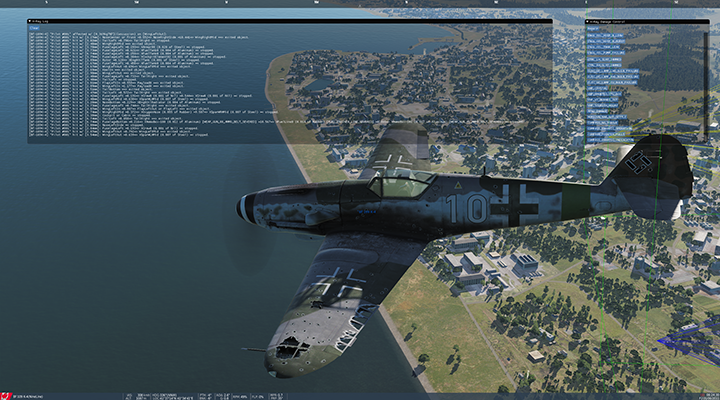Collapse the damage control window triangle
This screenshot has width=720, height=400.
(588, 20)
